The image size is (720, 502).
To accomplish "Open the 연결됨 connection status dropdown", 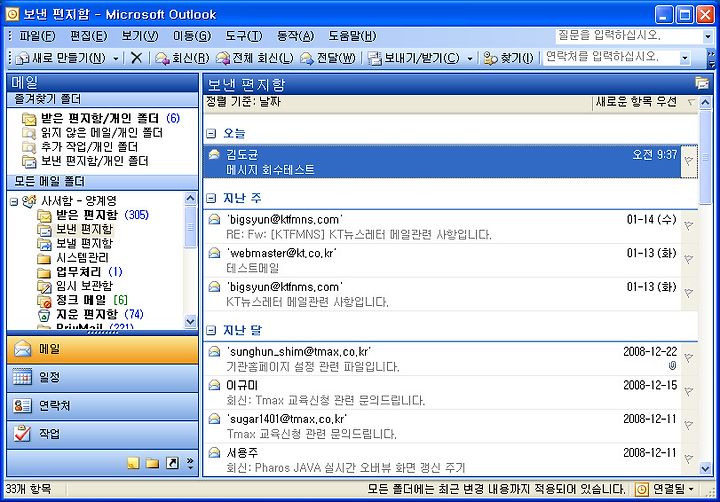I will (x=665, y=489).
